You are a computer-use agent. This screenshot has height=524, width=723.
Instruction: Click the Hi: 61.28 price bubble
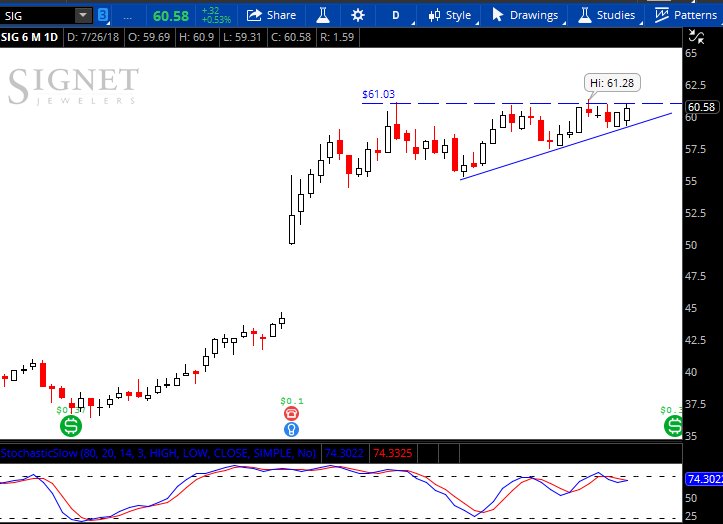click(612, 83)
